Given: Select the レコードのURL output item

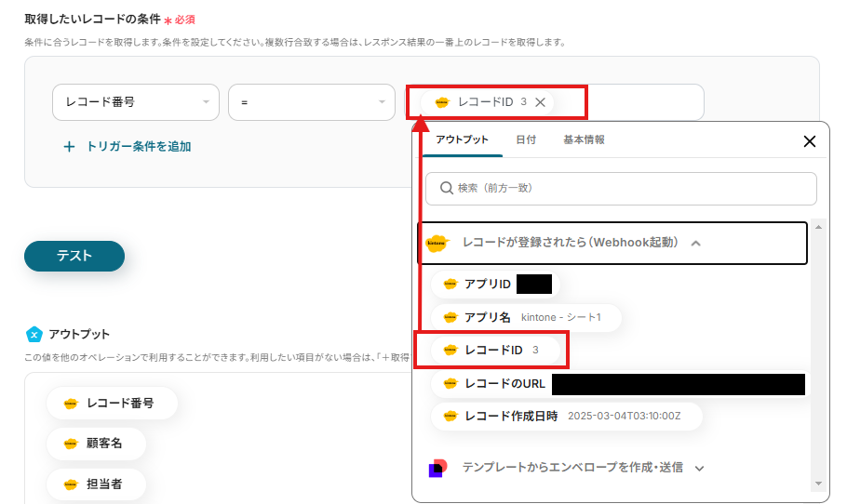Looking at the screenshot, I should coord(619,384).
